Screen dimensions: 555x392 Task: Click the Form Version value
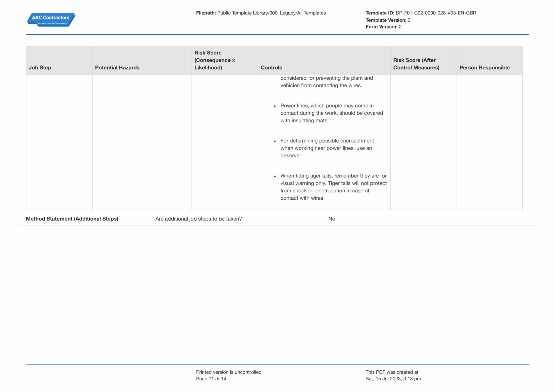(x=400, y=27)
